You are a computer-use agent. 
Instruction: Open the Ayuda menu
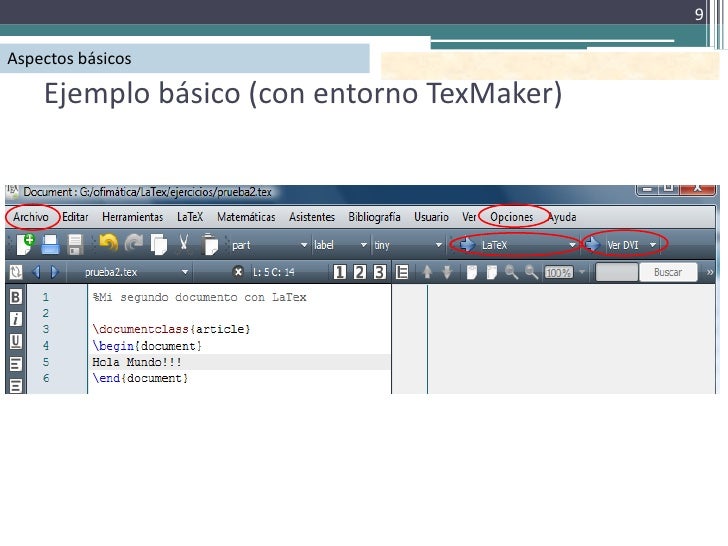coord(562,217)
